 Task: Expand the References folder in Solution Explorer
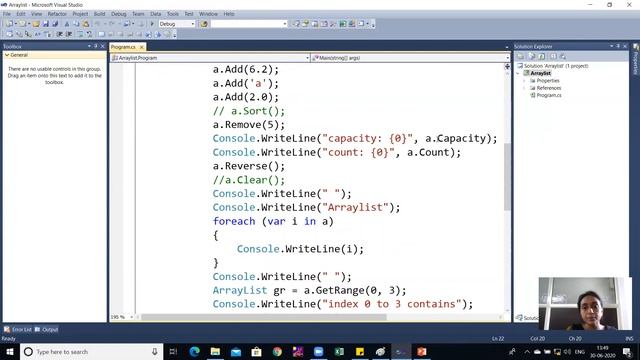[524, 88]
